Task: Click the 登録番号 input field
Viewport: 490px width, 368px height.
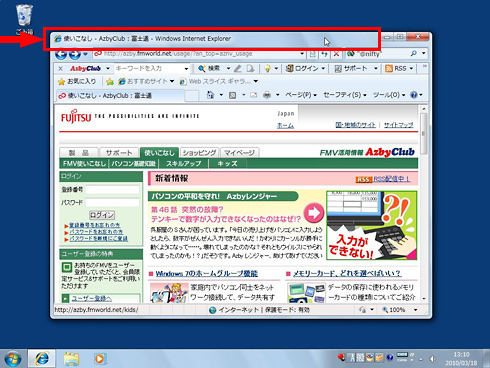Action: (113, 190)
